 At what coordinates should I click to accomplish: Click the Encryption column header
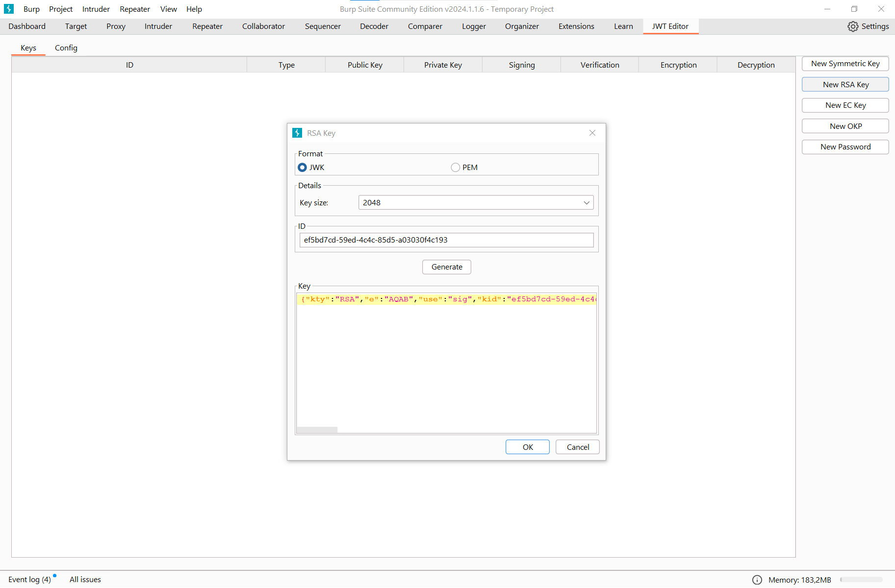(678, 65)
